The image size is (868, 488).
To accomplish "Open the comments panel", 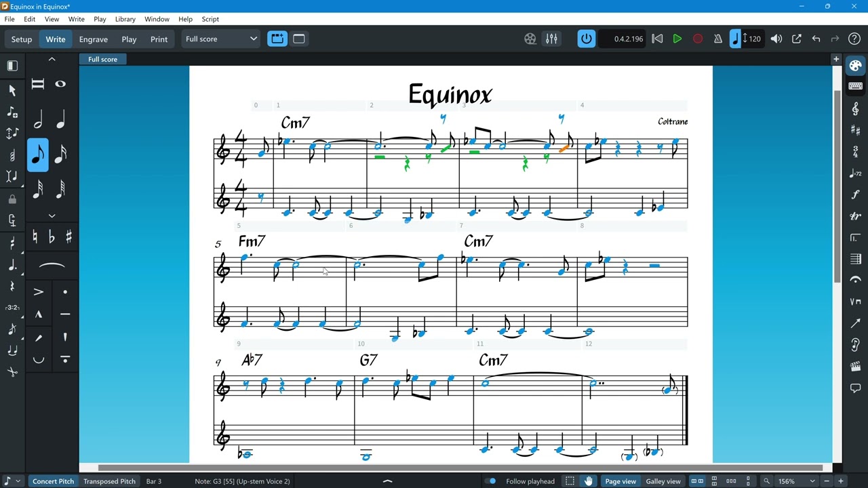I will pos(855,388).
